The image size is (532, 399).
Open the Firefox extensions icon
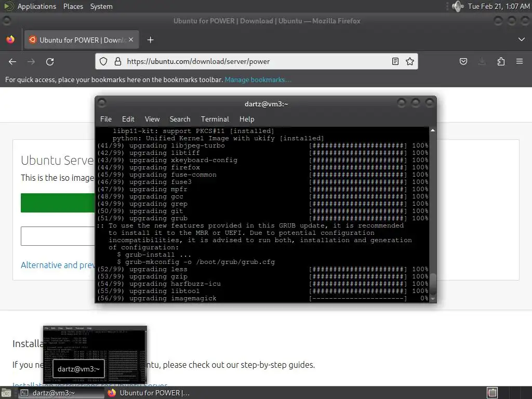point(501,61)
